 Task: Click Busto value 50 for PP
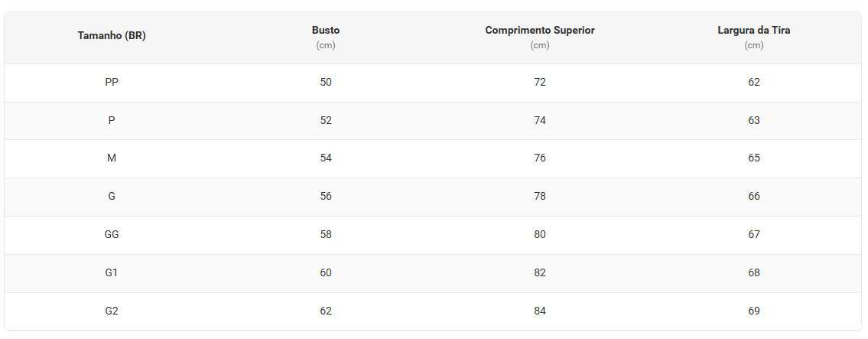pyautogui.click(x=326, y=82)
